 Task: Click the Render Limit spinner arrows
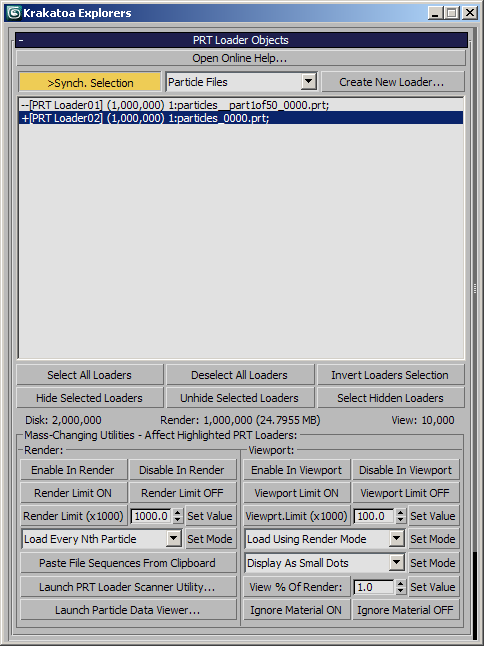[178, 516]
